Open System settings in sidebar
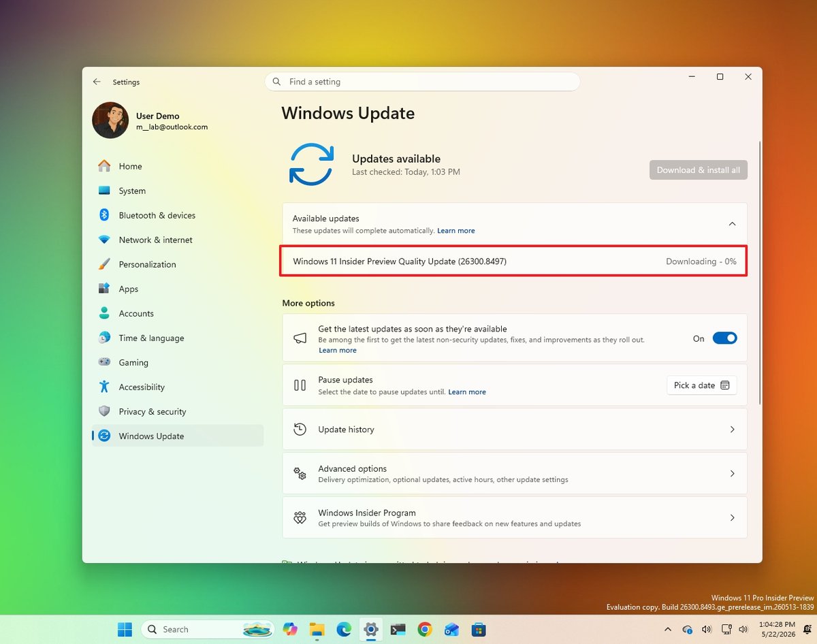This screenshot has width=817, height=644. (x=177, y=191)
